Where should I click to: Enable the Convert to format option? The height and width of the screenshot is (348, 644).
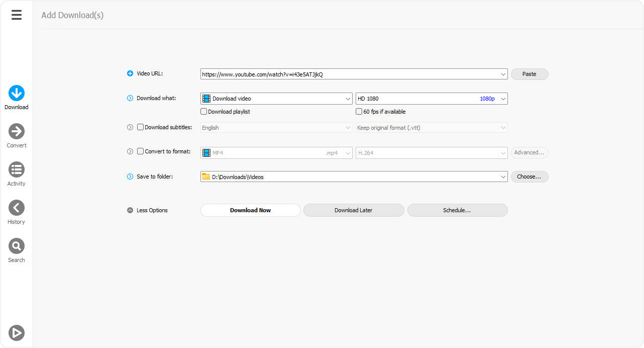pos(140,151)
